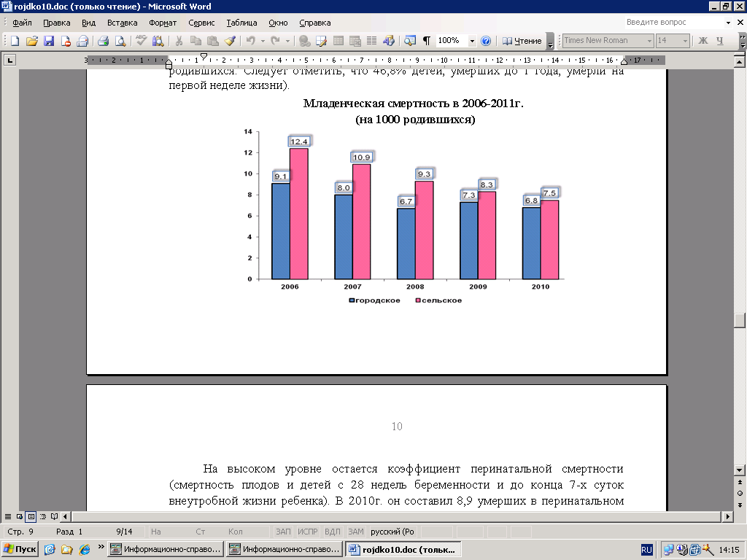Open the Сервис menu
Viewport: 747px width, 560px height.
tap(201, 23)
